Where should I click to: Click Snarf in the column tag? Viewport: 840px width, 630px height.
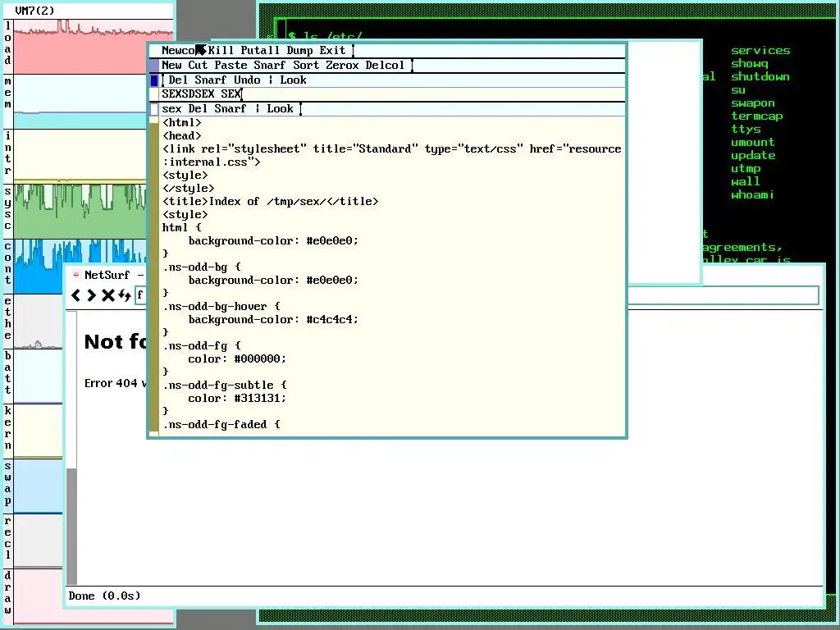[269, 66]
